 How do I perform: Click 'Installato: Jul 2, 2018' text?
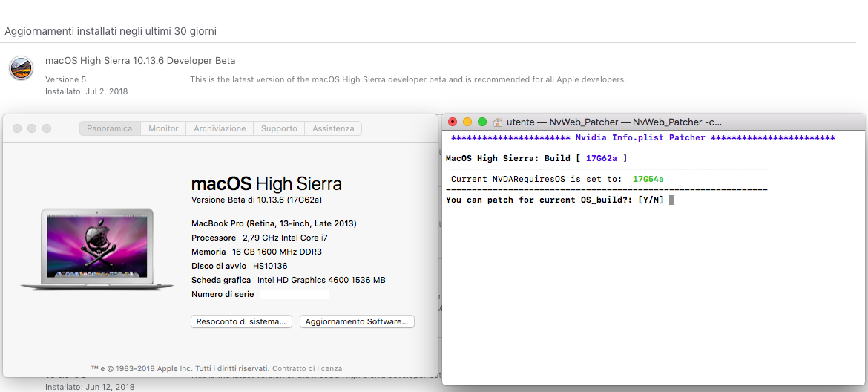[x=86, y=91]
